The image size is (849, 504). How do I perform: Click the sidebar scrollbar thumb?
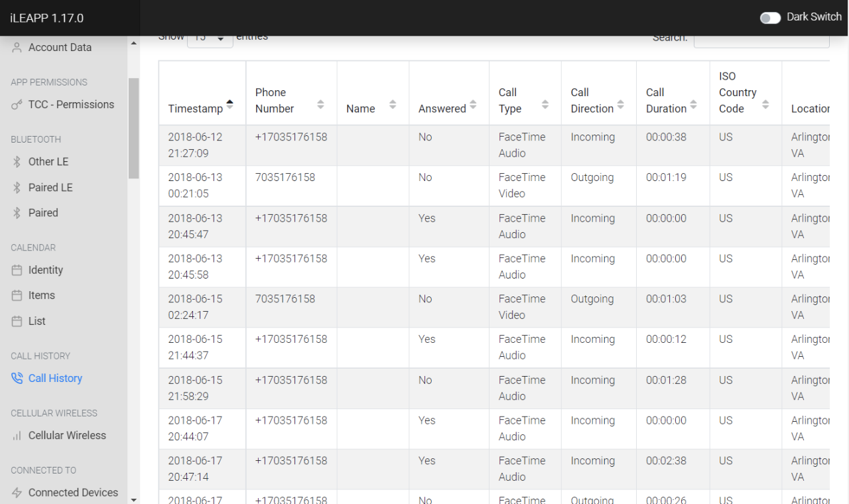(x=133, y=128)
